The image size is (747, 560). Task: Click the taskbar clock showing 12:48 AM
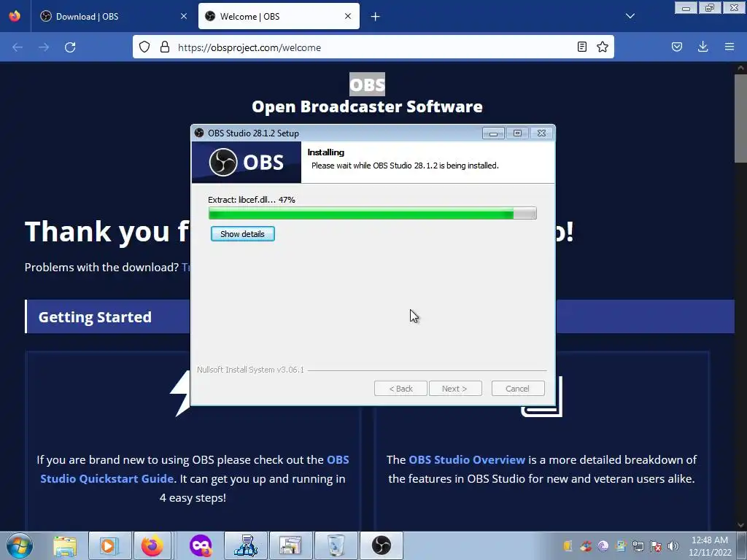[x=709, y=546]
